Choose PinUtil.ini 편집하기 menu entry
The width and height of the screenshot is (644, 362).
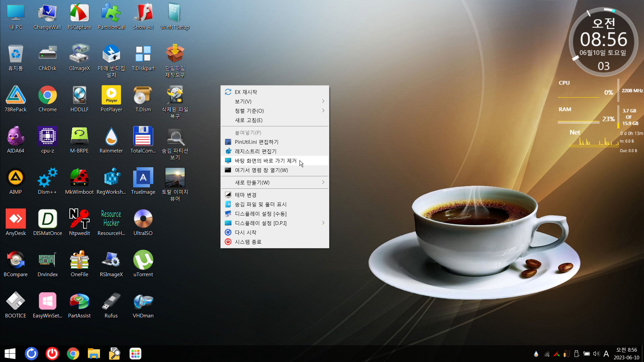(275, 142)
